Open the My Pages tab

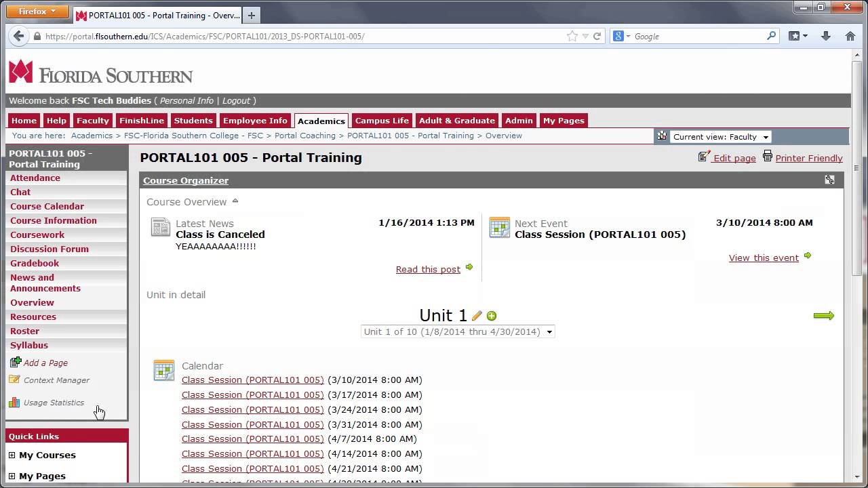[x=564, y=120]
